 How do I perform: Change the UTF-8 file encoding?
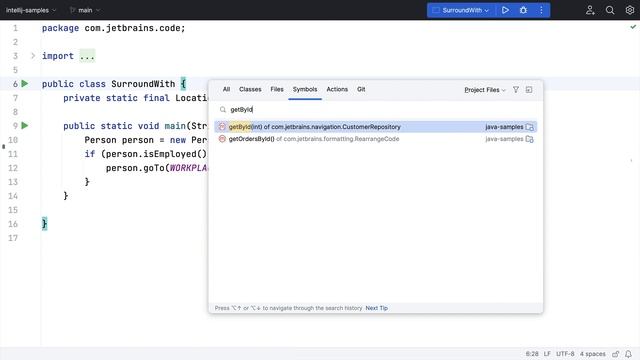(x=565, y=354)
